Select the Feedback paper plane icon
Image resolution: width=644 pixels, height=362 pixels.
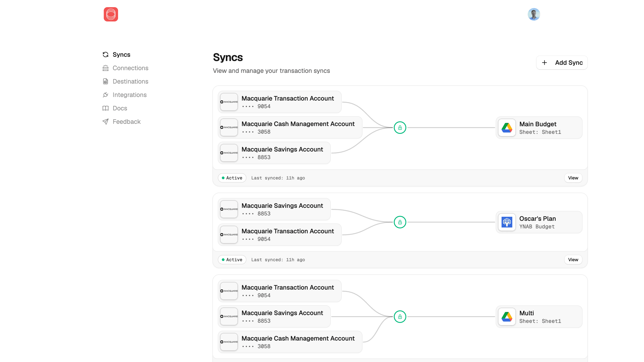tap(106, 121)
